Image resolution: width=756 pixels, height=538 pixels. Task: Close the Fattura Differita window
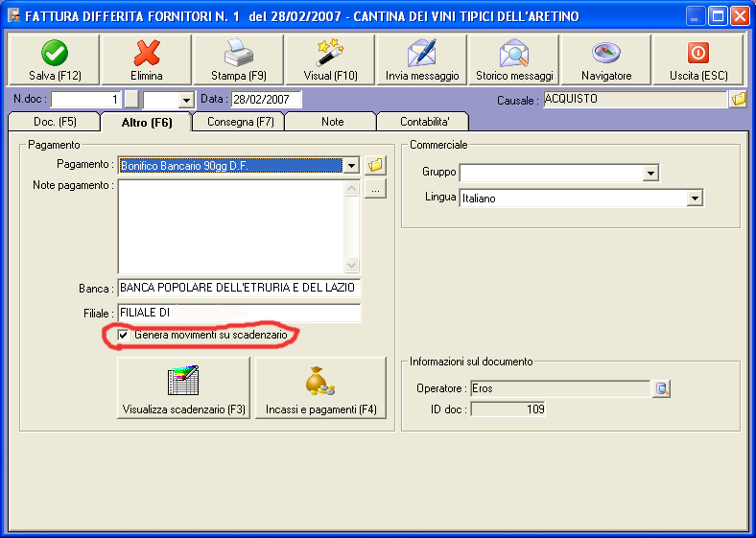tap(740, 17)
